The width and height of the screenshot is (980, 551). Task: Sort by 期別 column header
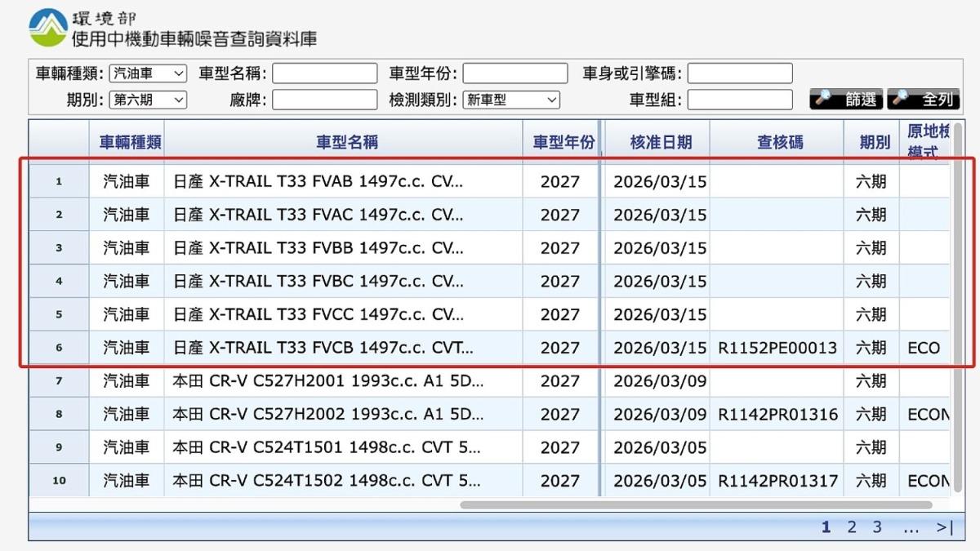click(x=871, y=142)
